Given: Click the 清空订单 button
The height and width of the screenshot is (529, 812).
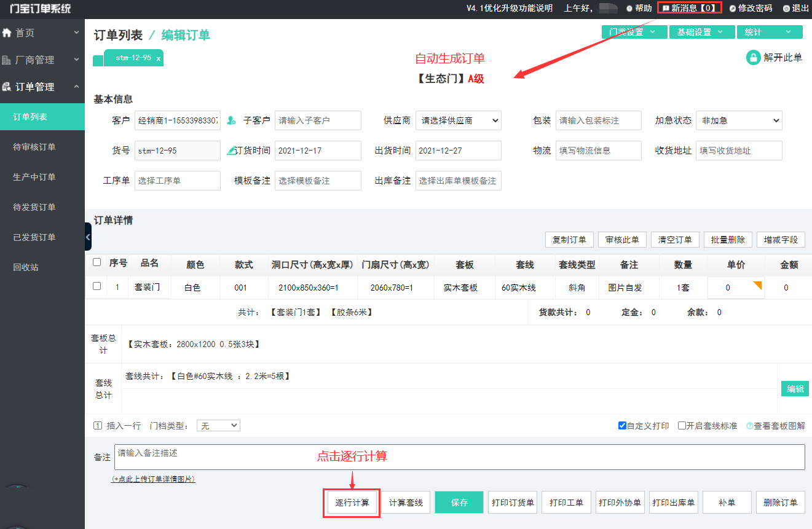Looking at the screenshot, I should pos(675,240).
